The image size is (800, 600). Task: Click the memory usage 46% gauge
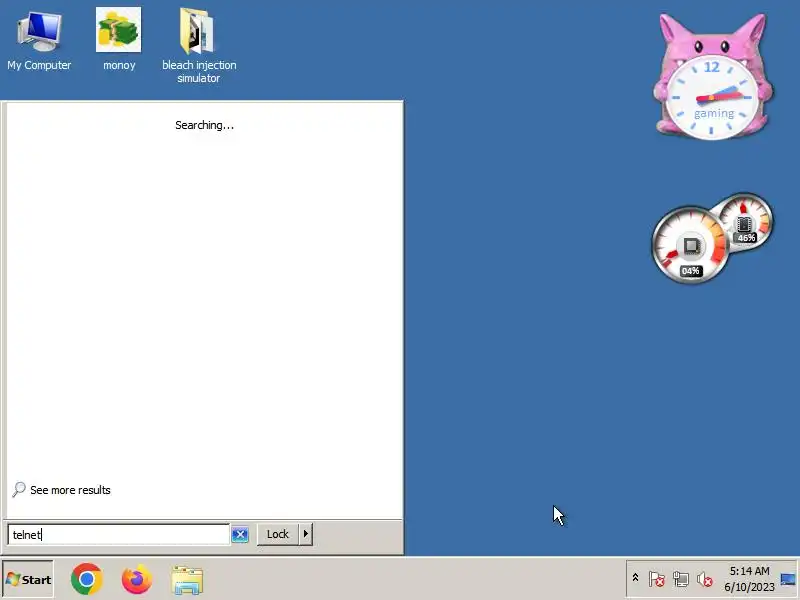[746, 221]
